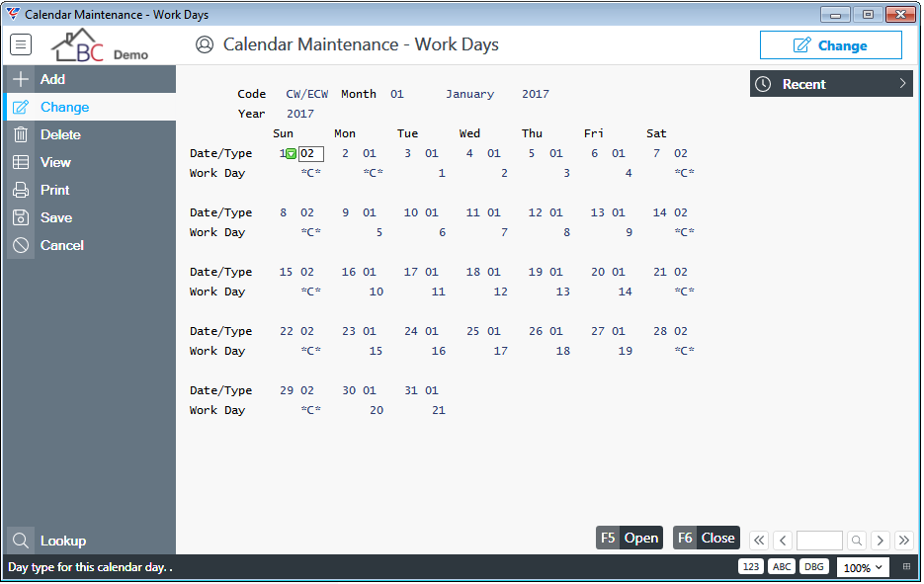The height and width of the screenshot is (584, 924).
Task: Click the top-right Change button
Action: point(831,45)
